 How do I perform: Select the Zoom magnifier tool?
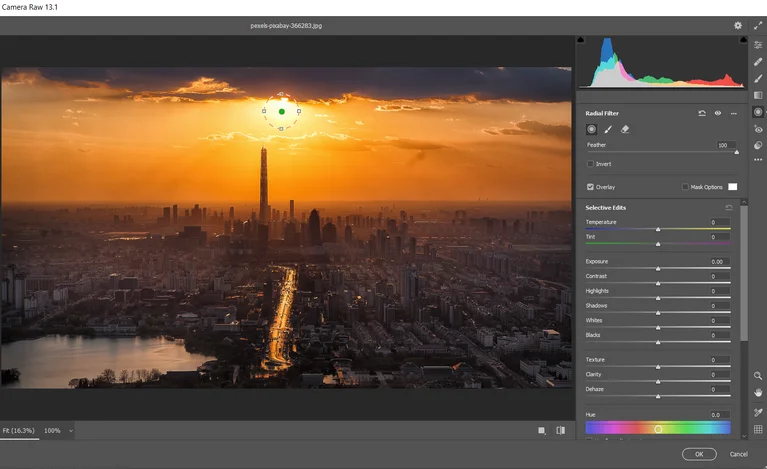(758, 376)
